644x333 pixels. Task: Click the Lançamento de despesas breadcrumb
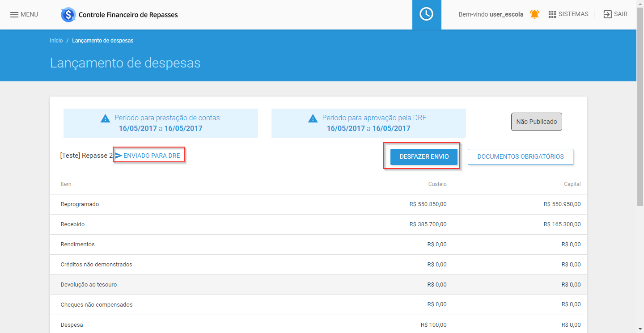[102, 41]
